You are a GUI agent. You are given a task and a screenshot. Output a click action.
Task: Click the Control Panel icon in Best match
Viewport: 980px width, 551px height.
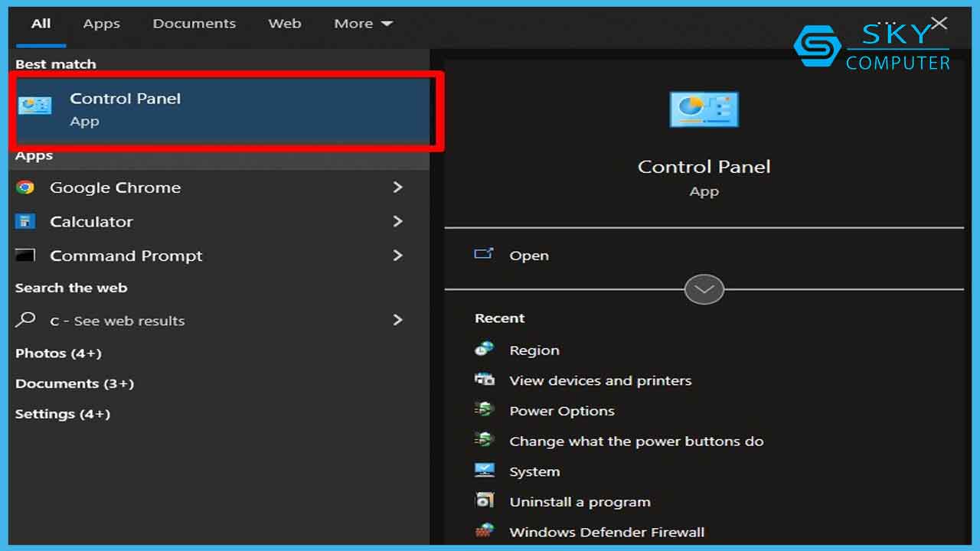[35, 106]
